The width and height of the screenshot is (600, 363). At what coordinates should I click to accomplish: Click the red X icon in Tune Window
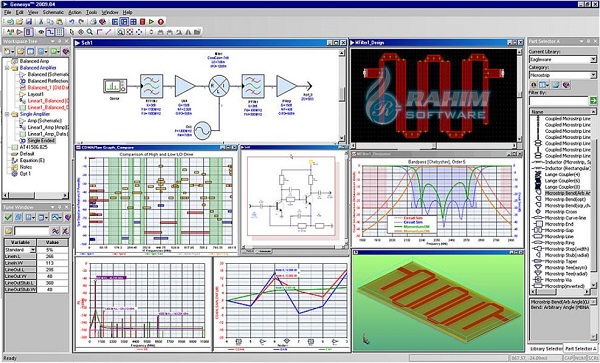pos(65,231)
